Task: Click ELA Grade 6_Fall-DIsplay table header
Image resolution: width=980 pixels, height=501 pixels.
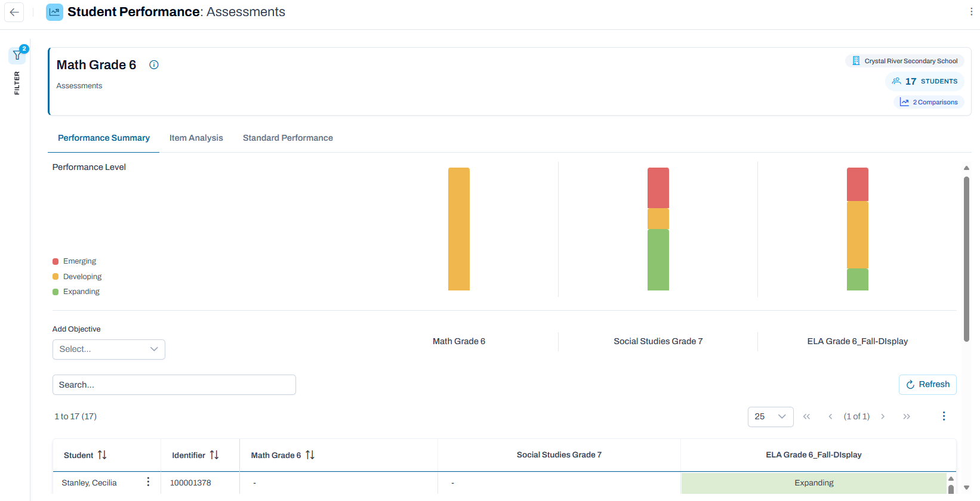Action: pyautogui.click(x=813, y=455)
